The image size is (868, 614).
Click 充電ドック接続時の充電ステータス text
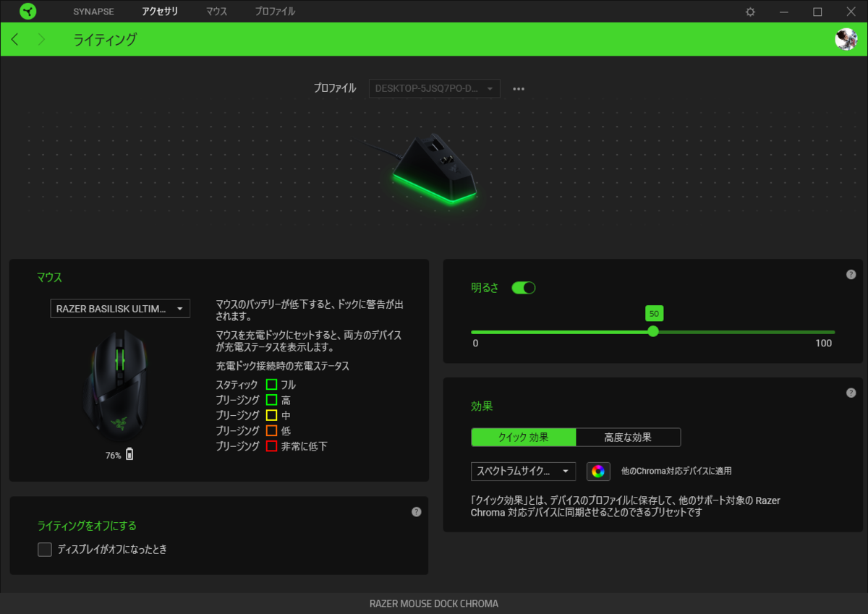283,366
